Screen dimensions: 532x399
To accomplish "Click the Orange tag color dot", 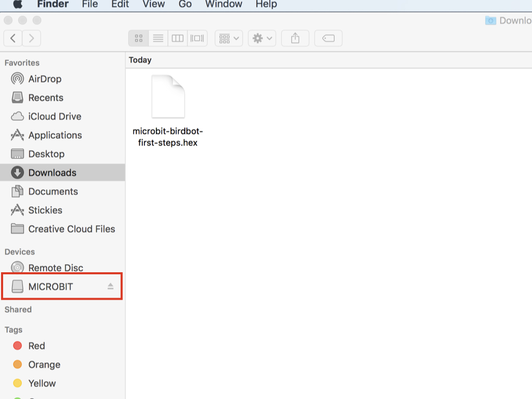I will tap(17, 364).
